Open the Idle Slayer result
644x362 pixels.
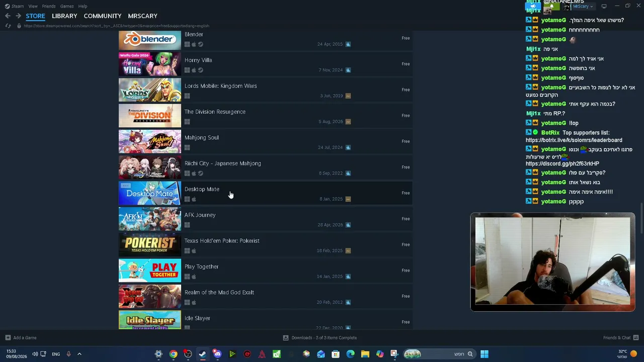tap(266, 320)
